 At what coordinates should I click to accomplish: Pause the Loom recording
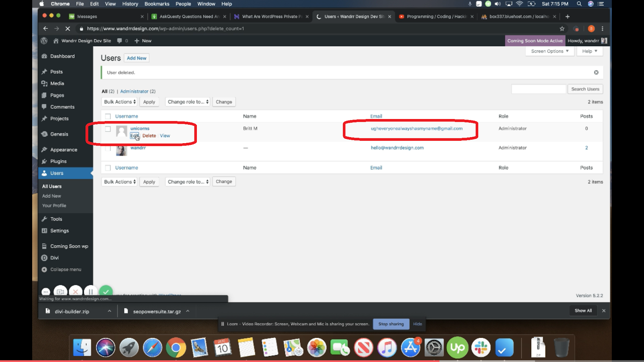pyautogui.click(x=91, y=291)
